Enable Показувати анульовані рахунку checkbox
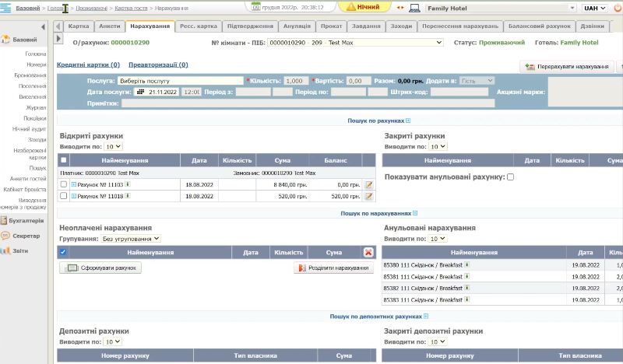The width and height of the screenshot is (623, 364). [x=510, y=177]
